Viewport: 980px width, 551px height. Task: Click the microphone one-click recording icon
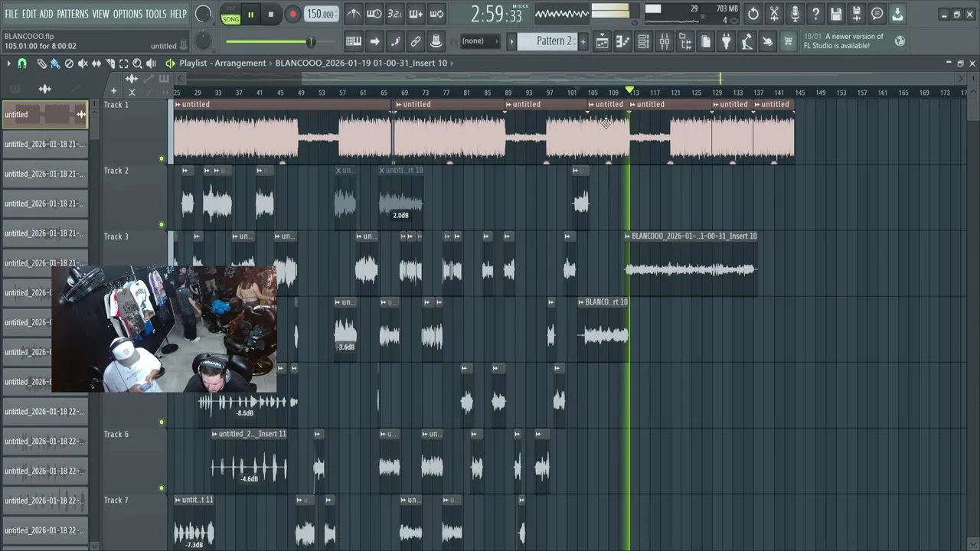point(795,14)
